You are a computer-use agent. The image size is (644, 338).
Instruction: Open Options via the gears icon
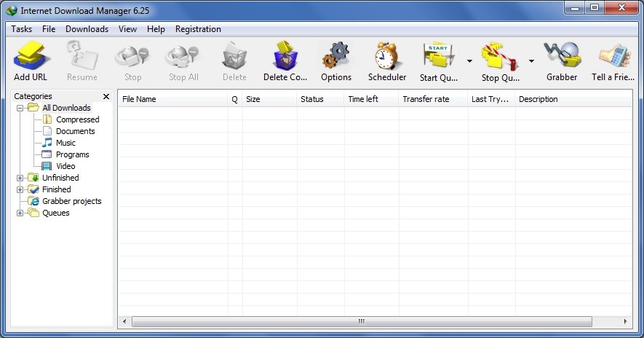tap(336, 55)
